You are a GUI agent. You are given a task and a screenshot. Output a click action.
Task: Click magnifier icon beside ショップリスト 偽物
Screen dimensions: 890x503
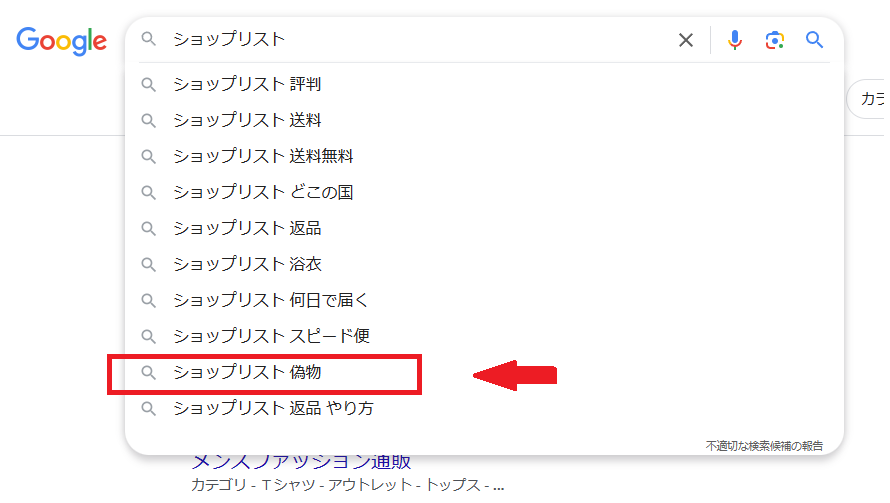[x=149, y=373]
